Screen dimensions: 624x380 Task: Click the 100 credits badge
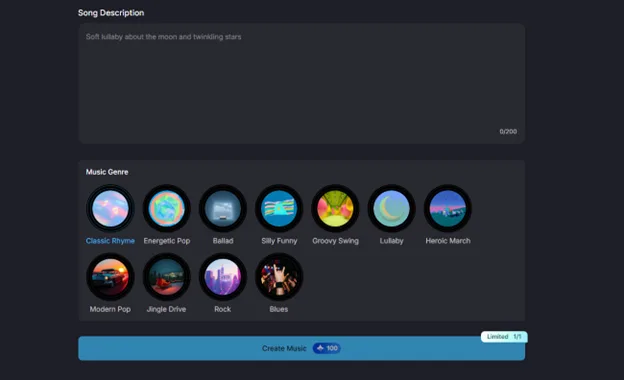point(327,349)
